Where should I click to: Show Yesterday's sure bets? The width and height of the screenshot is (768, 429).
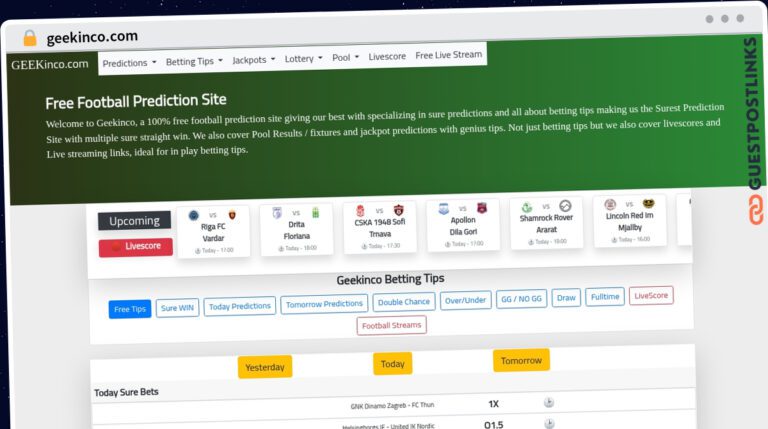pos(265,367)
